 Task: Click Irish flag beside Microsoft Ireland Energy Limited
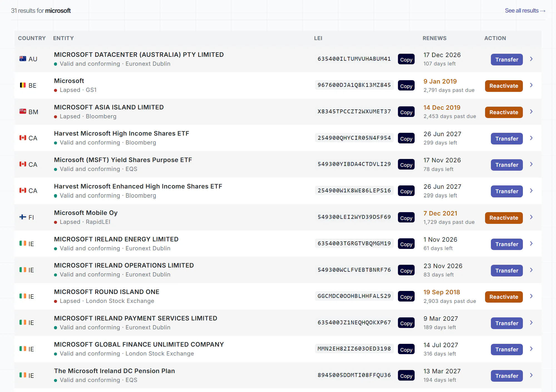[x=23, y=243]
